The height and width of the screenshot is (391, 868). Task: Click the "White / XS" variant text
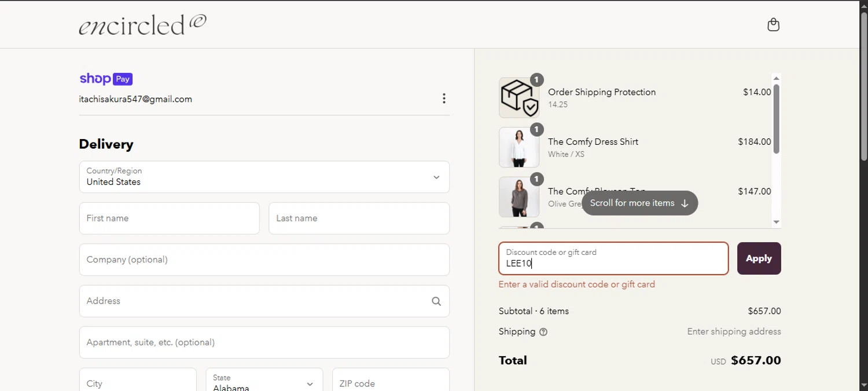pos(566,155)
